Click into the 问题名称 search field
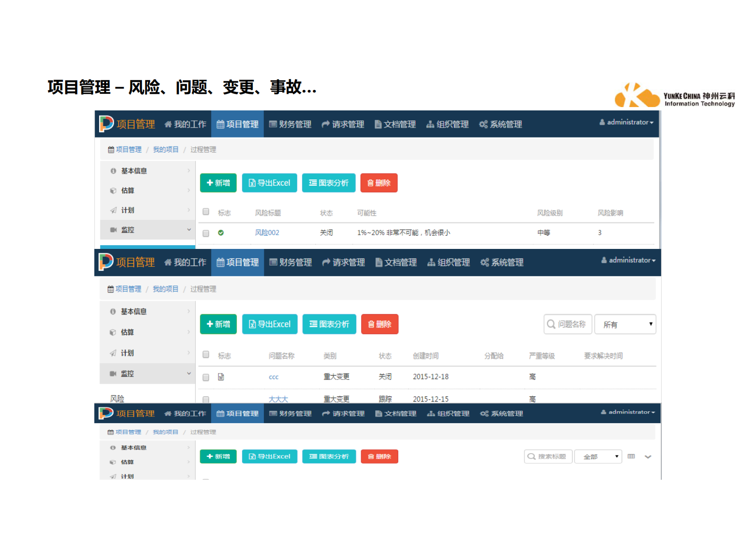Screen dimensions: 756x534 568,324
